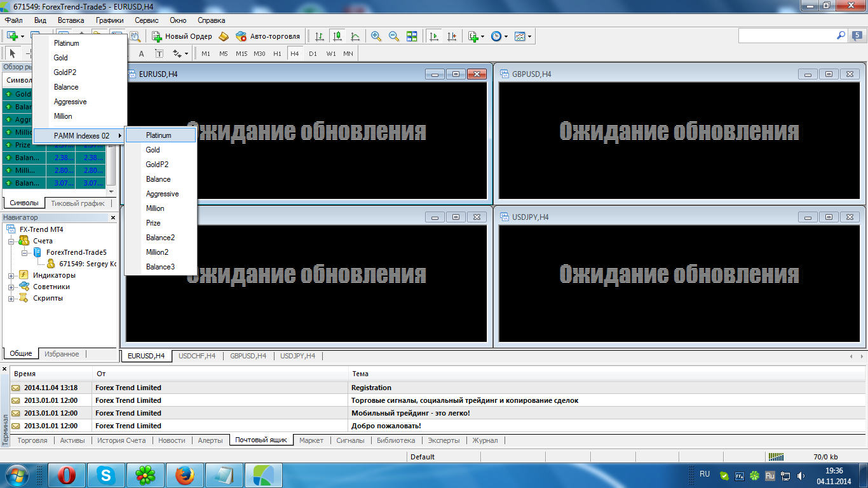Switch chart to candlestick mode
868x488 pixels.
337,36
